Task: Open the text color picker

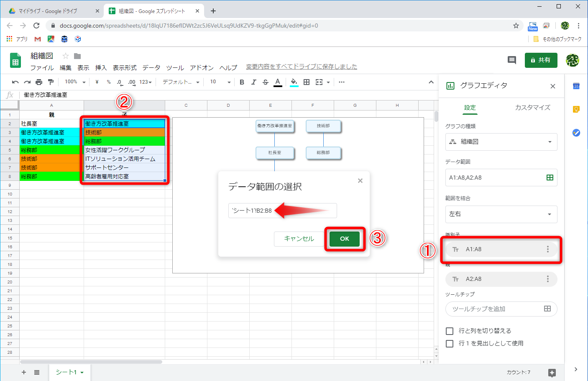Action: click(x=278, y=82)
